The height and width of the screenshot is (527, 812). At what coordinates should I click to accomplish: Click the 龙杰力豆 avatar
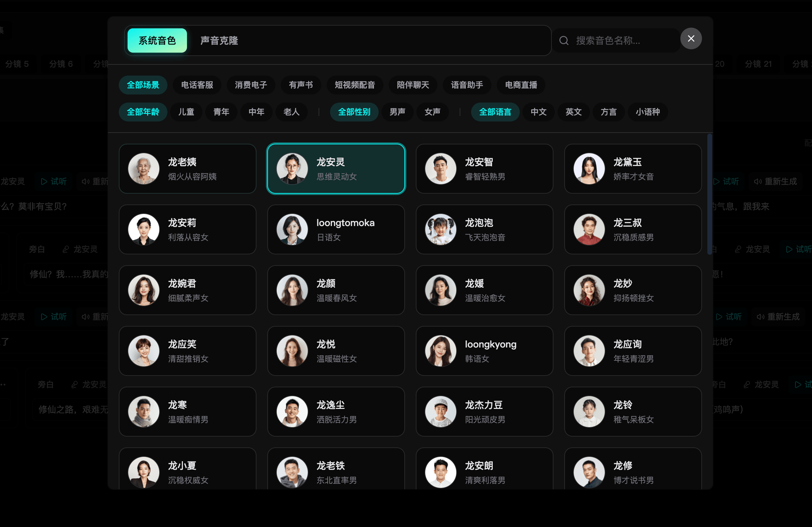pyautogui.click(x=440, y=412)
